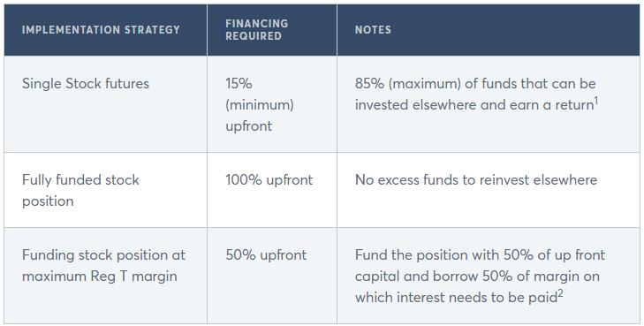Click the 100% upfront cell

point(272,190)
